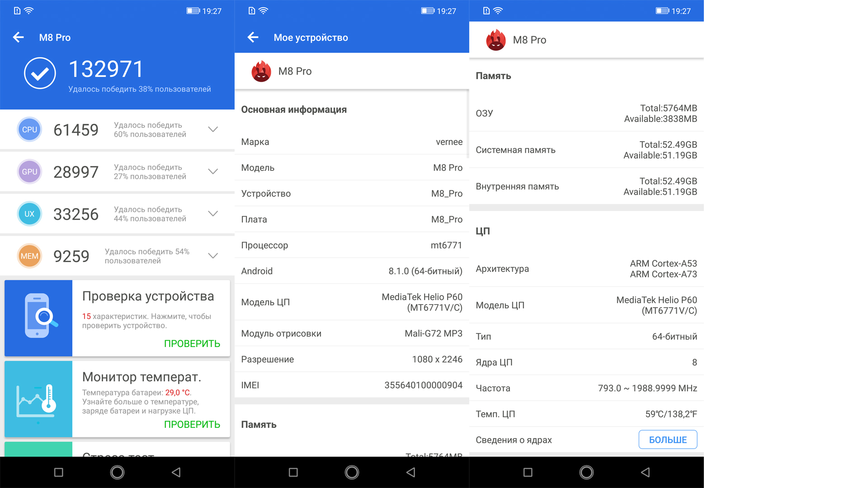Select the Внутренняя память row
Viewport: 868px width, 488px height.
point(586,186)
